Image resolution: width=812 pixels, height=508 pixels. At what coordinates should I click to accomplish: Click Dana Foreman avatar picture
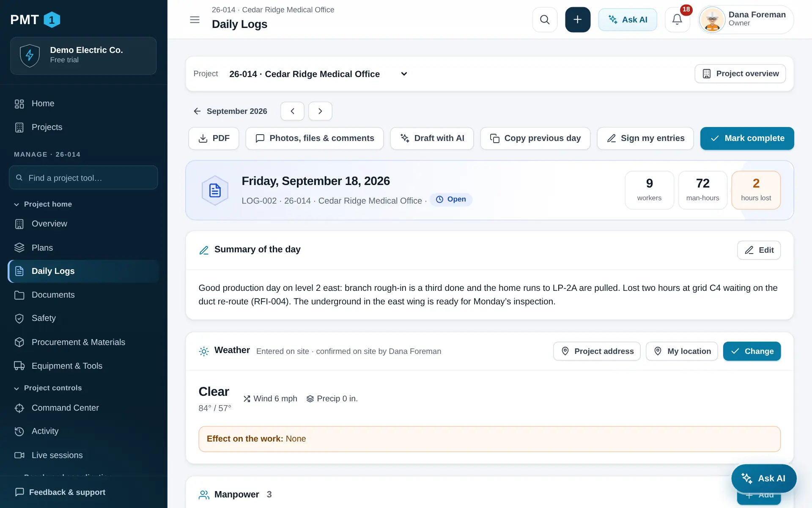(x=713, y=19)
